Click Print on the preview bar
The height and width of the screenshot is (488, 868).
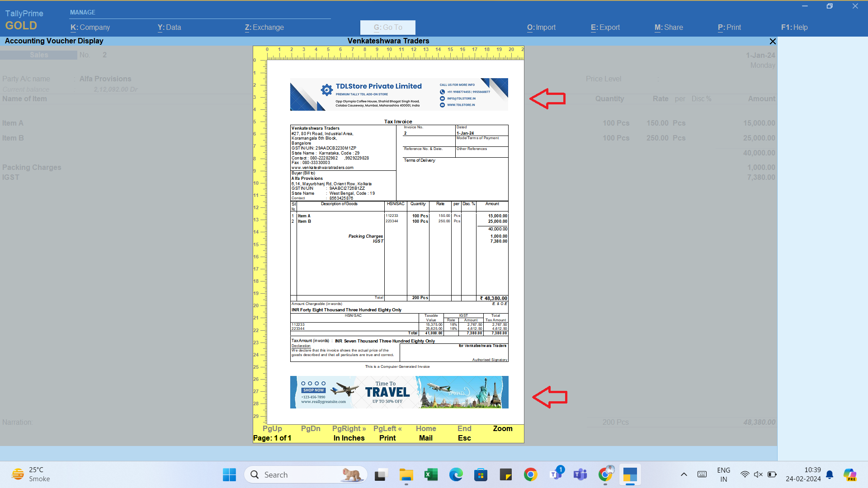(x=387, y=438)
